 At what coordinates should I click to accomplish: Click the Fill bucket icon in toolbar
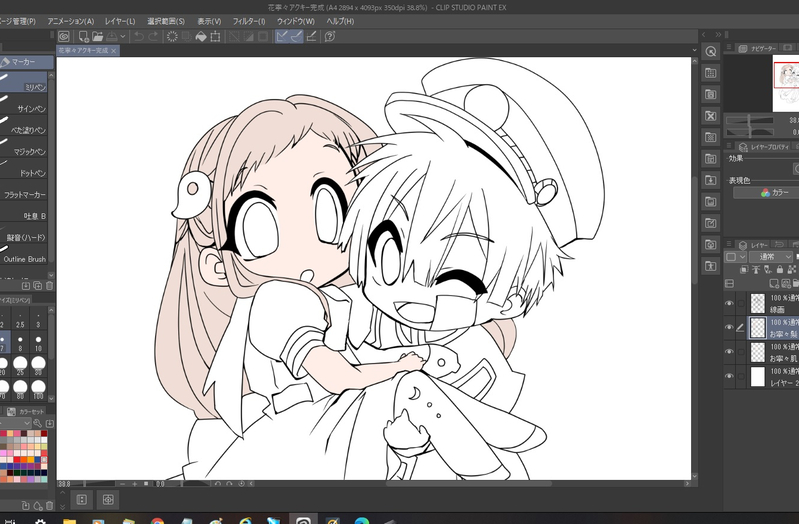(201, 36)
